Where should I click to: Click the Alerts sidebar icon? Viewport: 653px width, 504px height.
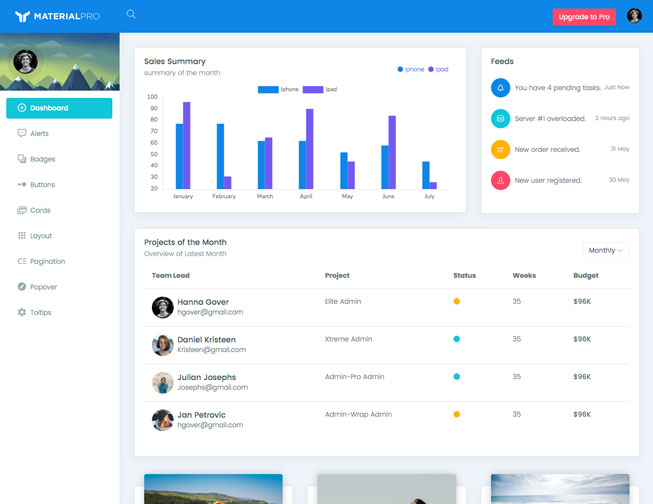pyautogui.click(x=22, y=133)
